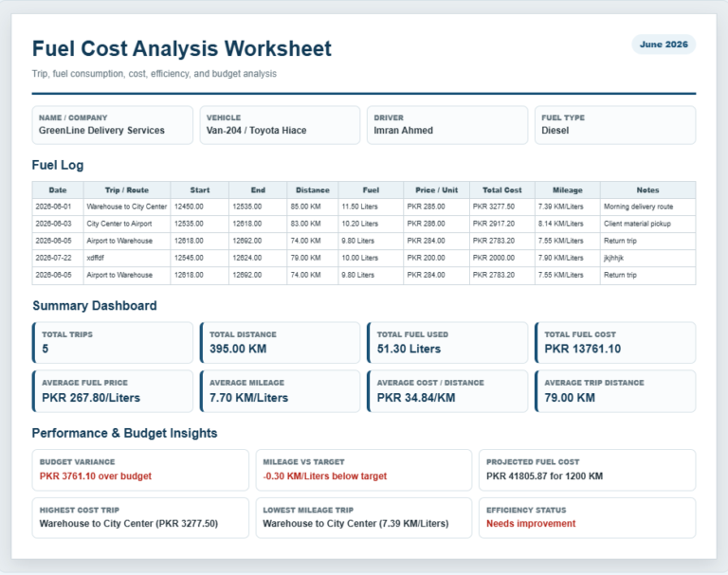Click start odometer cell 12450.00

pyautogui.click(x=200, y=207)
